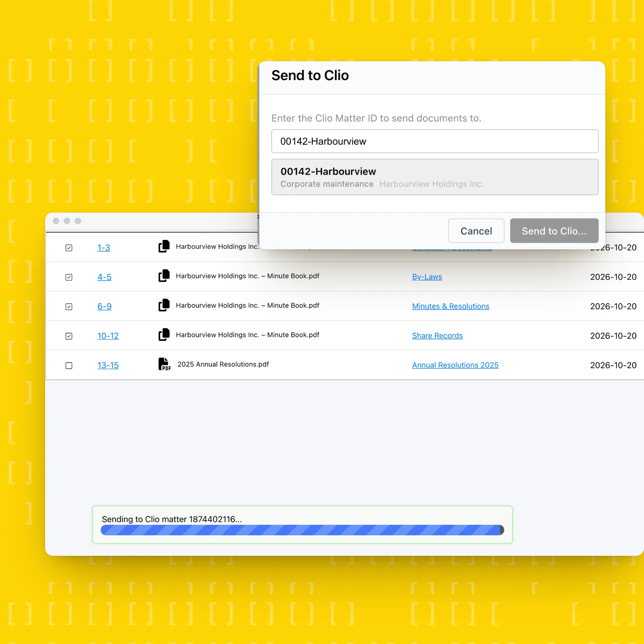
Task: Click the 'Sending to Clio matter 1874402116...' status text
Action: (172, 519)
